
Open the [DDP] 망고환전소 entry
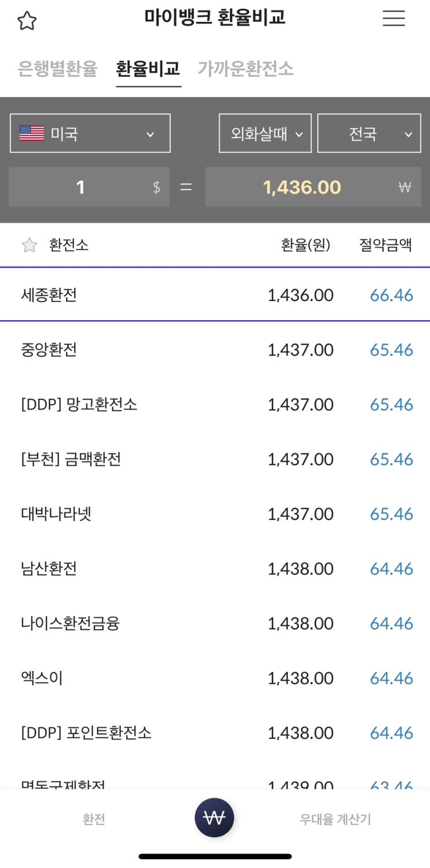(215, 404)
